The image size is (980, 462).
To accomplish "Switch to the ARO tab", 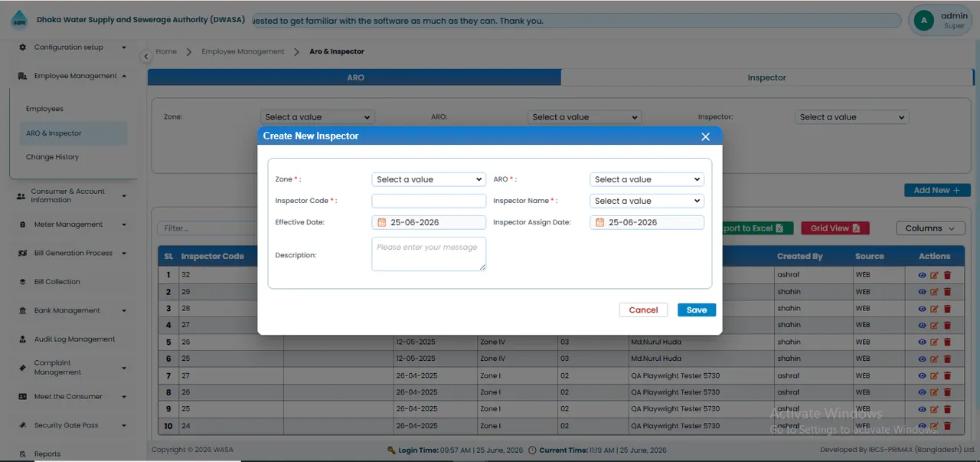I will click(354, 77).
